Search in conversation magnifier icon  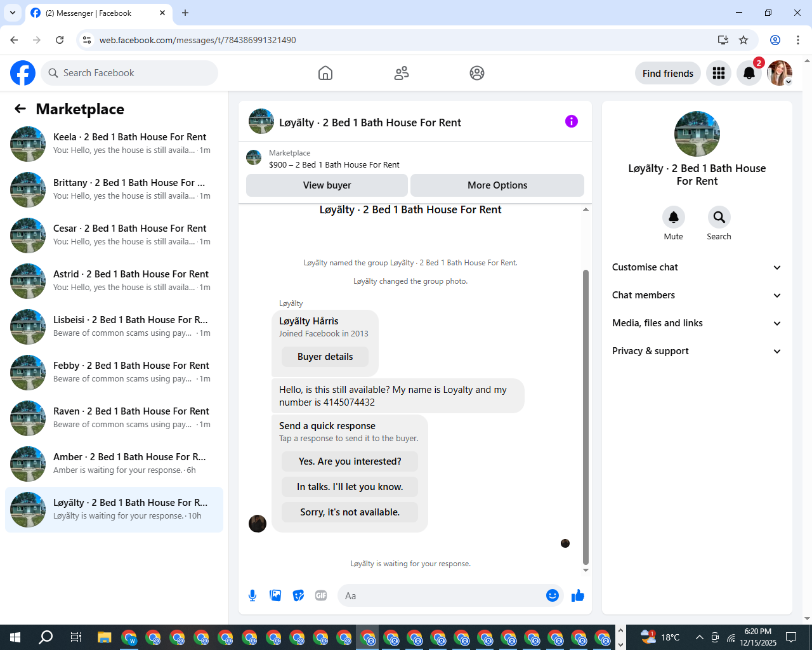(x=719, y=217)
